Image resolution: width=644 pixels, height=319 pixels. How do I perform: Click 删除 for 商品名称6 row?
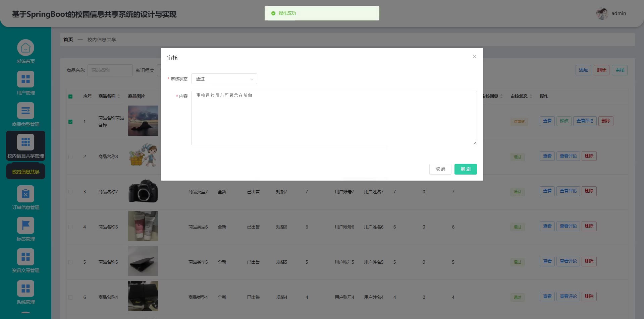[x=589, y=226]
